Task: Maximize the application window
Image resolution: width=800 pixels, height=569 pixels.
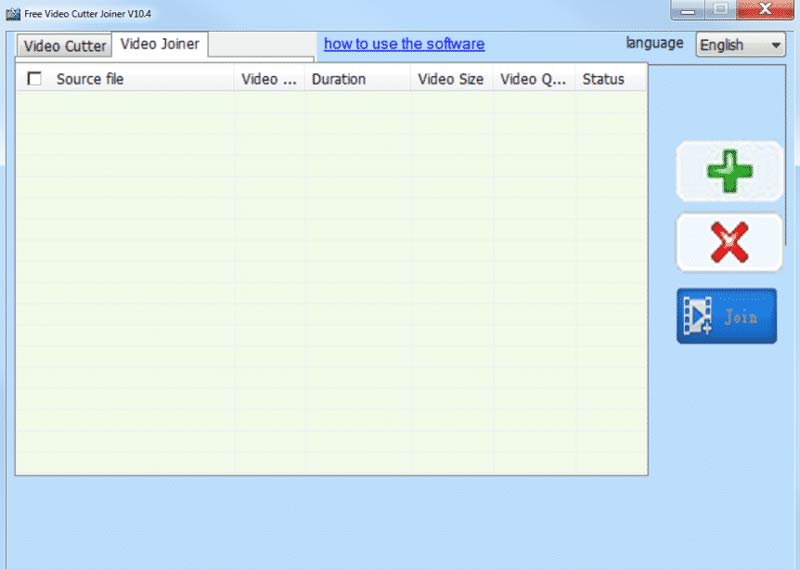Action: [719, 10]
